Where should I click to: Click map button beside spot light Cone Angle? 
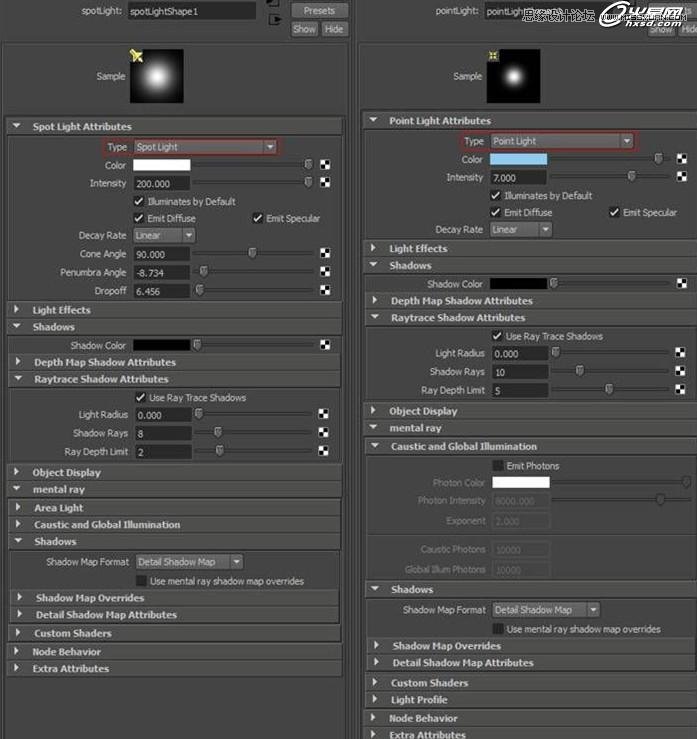[325, 254]
